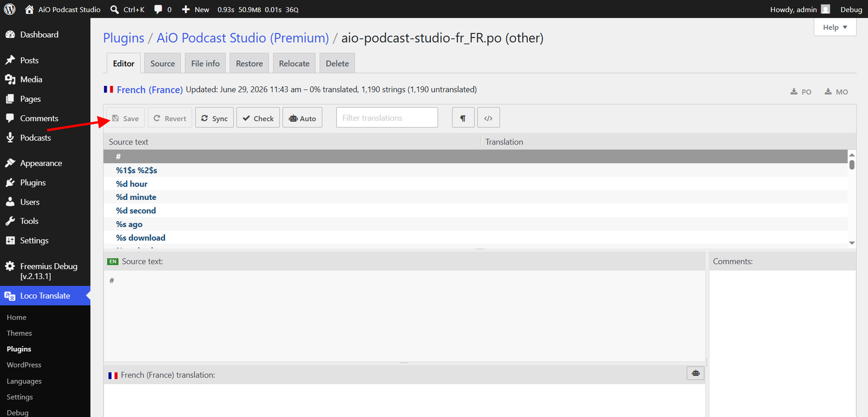Click Plugins breadcrumb link
The height and width of the screenshot is (417, 868).
coord(124,38)
